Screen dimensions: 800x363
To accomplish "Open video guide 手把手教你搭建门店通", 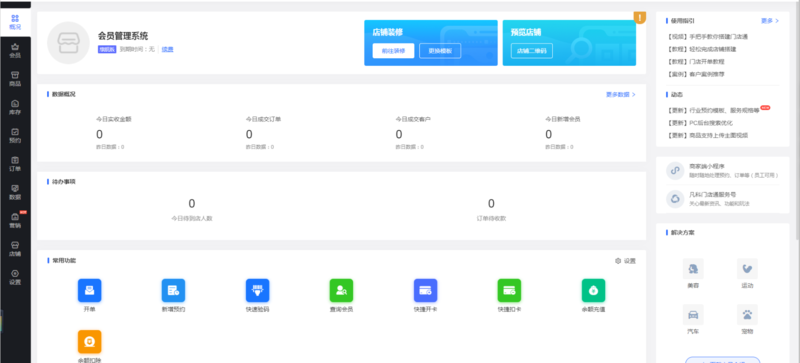I will click(707, 37).
